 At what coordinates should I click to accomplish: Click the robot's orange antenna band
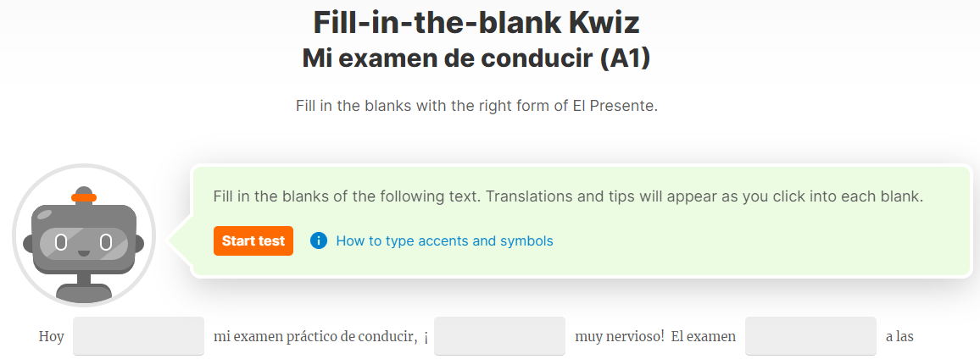[x=84, y=198]
